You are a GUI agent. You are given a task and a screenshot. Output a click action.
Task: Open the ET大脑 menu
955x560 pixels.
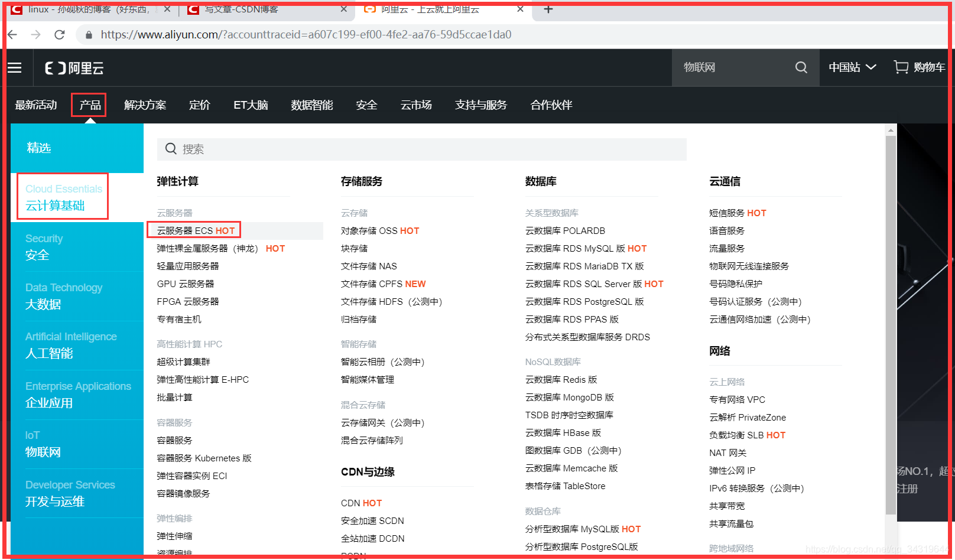251,105
